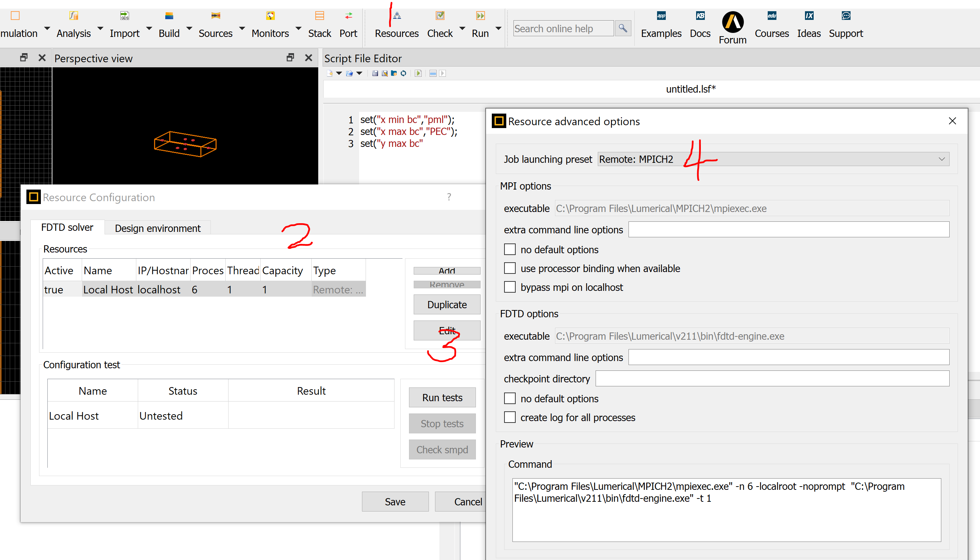
Task: Switch to Design environment tab
Action: click(x=158, y=229)
